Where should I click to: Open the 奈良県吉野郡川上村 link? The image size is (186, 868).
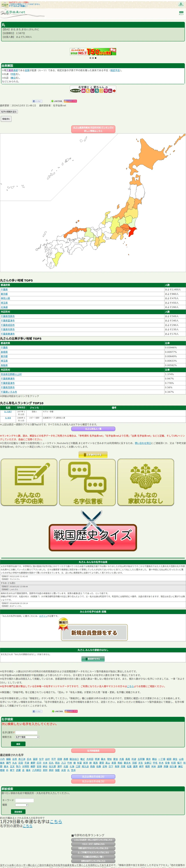[x=11, y=374]
